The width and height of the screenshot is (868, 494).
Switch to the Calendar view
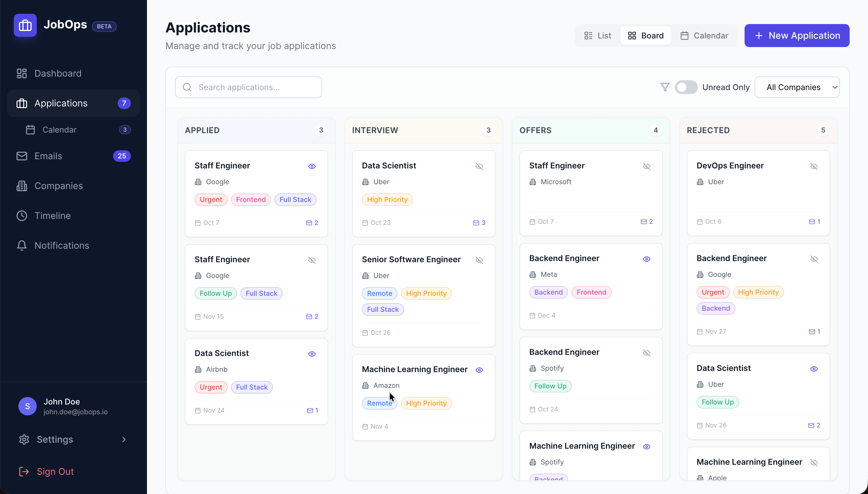(x=705, y=35)
